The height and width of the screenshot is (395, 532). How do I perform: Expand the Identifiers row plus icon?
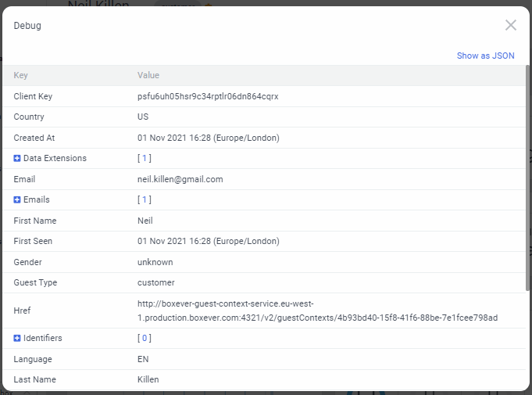point(17,339)
